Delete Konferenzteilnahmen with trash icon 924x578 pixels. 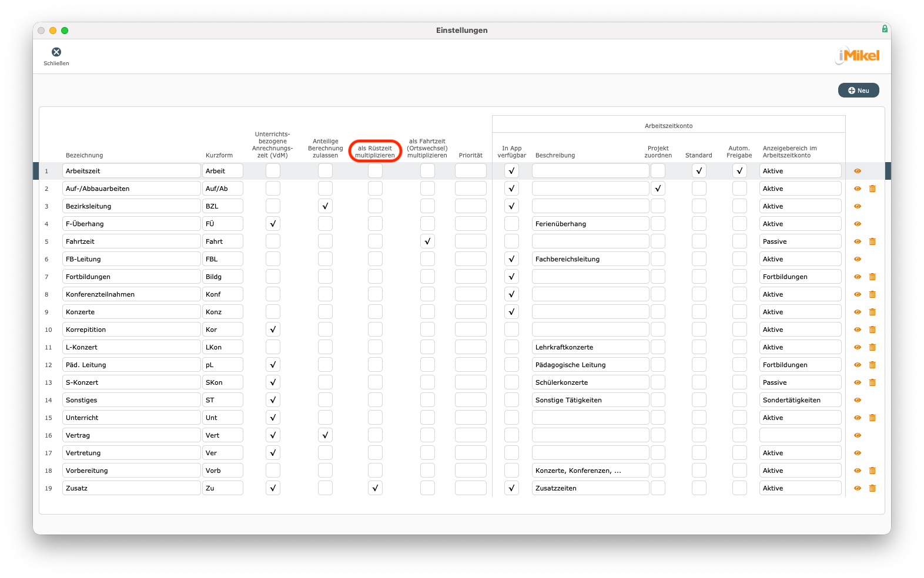pyautogui.click(x=872, y=294)
